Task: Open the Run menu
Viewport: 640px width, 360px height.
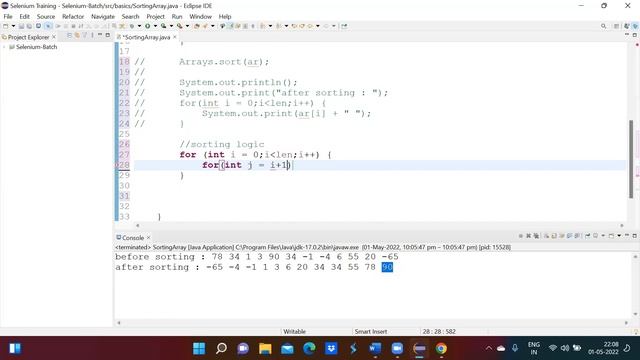Action: pyautogui.click(x=177, y=16)
